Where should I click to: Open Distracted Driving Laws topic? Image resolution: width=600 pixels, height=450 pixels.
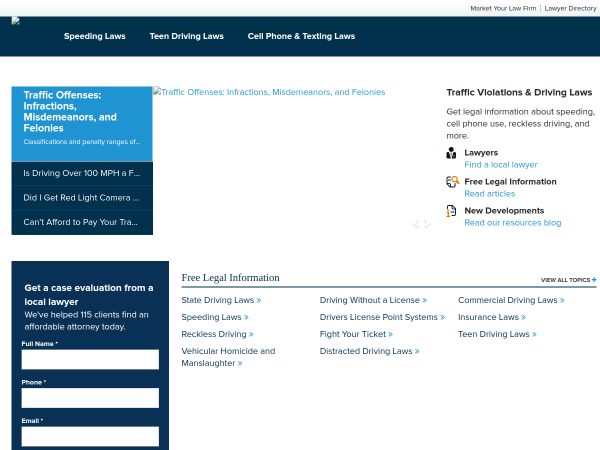[x=369, y=351]
